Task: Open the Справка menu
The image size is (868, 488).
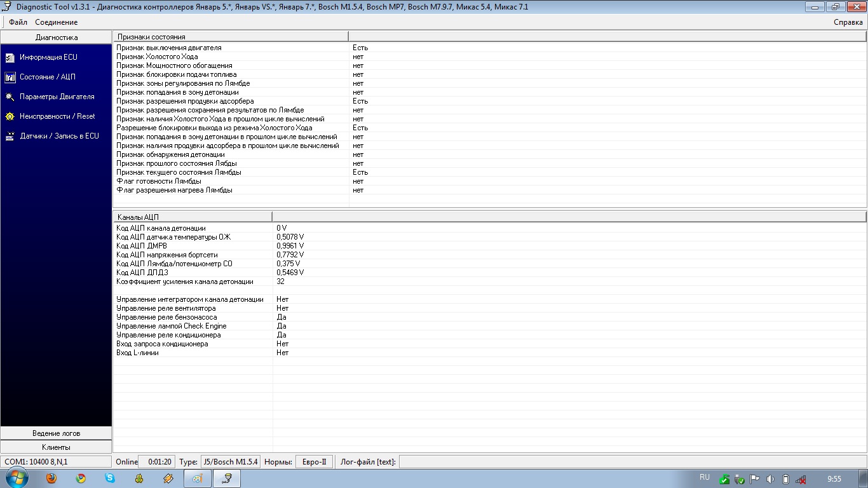Action: coord(848,22)
